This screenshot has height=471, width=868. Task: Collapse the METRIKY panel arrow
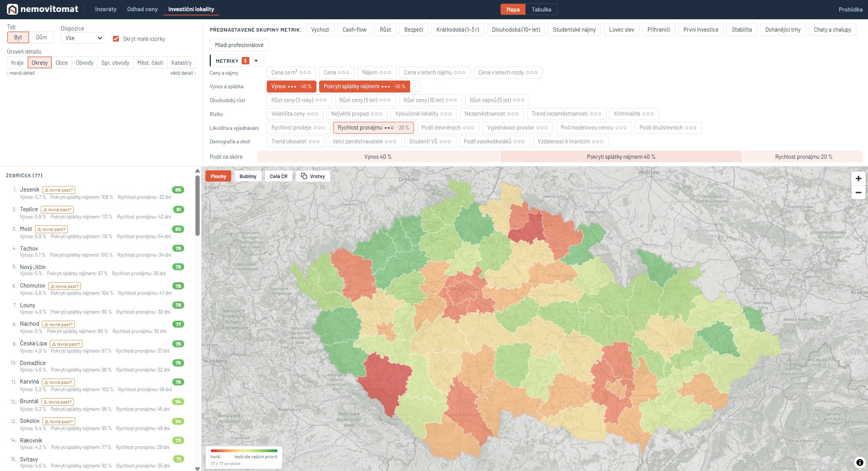(256, 61)
